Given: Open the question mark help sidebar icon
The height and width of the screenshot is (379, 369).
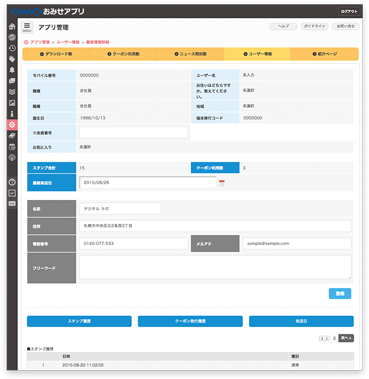Looking at the screenshot, I should tap(12, 182).
